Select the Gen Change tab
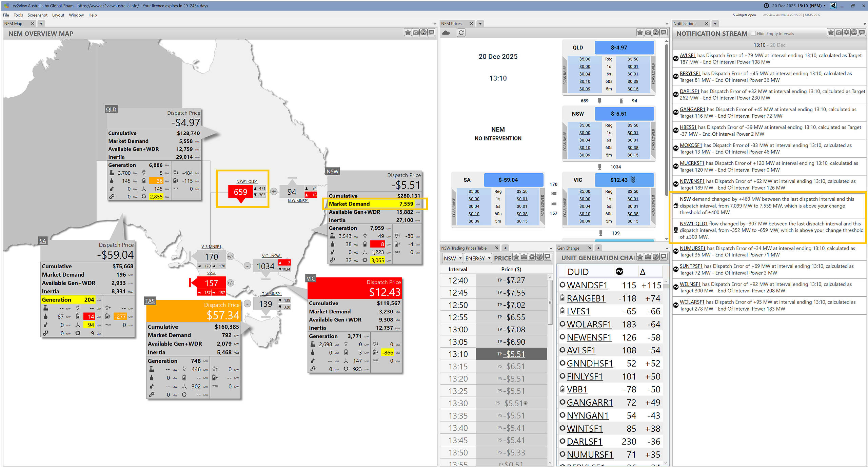 coord(569,248)
